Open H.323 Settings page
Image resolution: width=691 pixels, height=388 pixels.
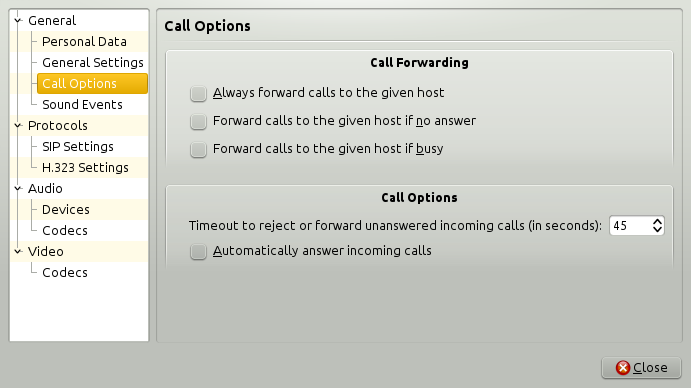pos(85,168)
